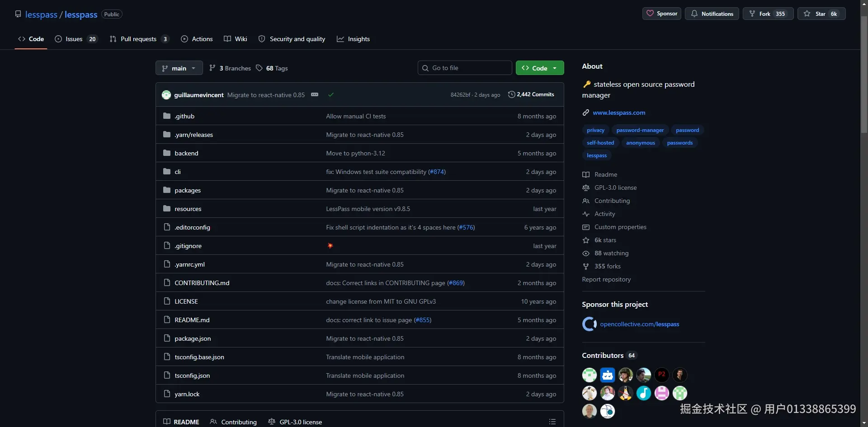Image resolution: width=868 pixels, height=427 pixels.
Task: Open opencollective.com/lesspass link
Action: [x=639, y=324]
